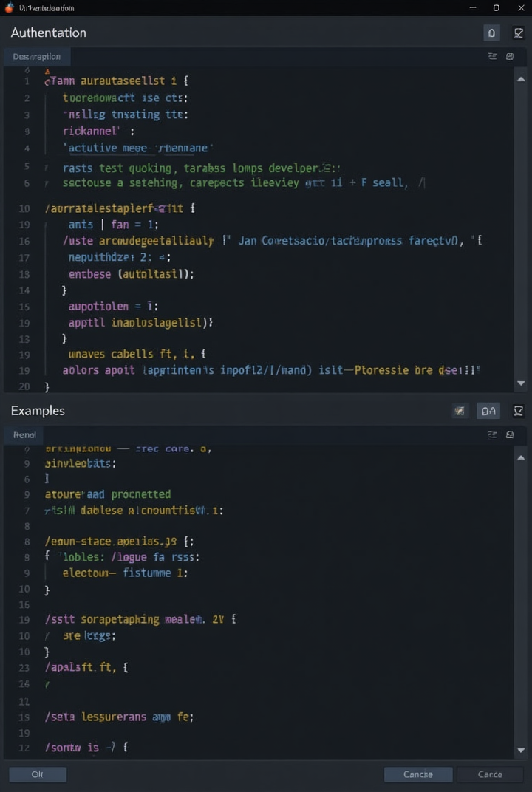The image size is (532, 792).
Task: Click the code line 'unaves cabells ft, t, {'
Action: (x=137, y=354)
